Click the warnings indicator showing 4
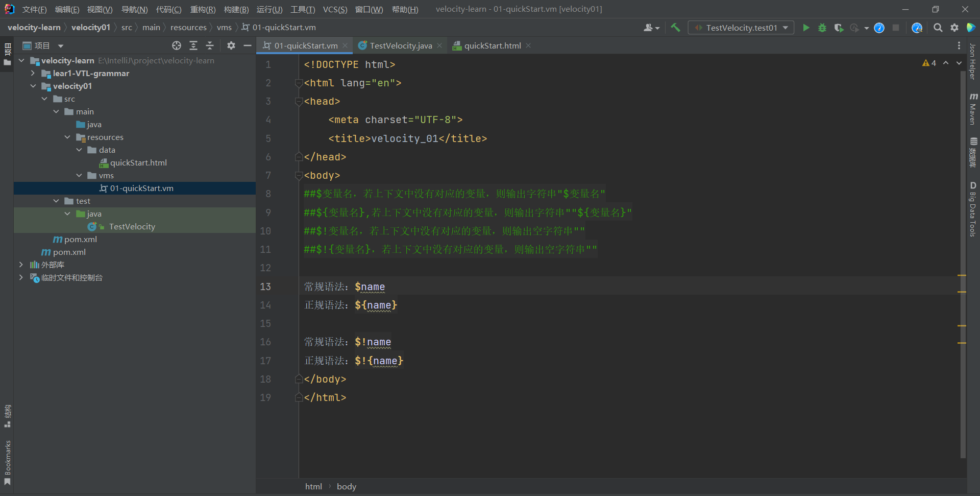 coord(929,63)
